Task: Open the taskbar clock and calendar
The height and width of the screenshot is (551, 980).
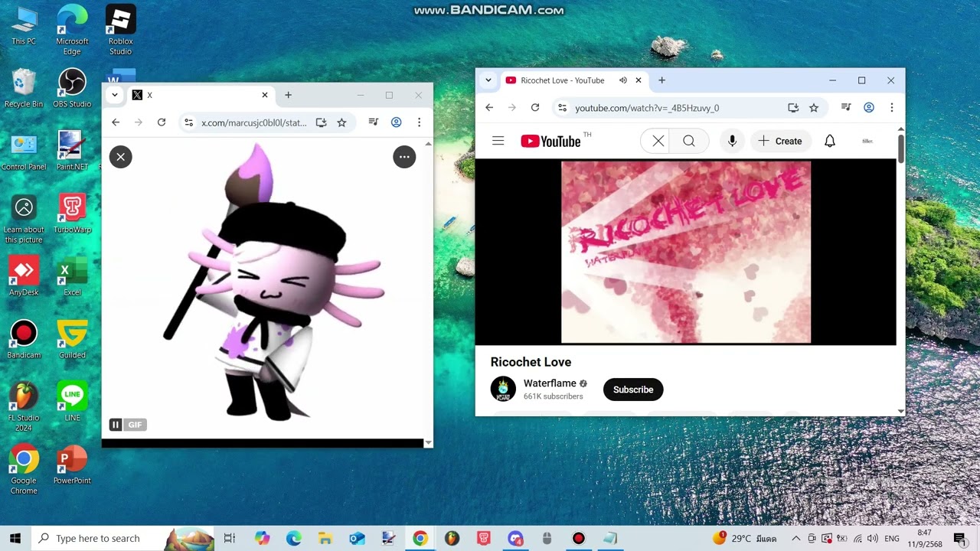Action: (x=925, y=538)
